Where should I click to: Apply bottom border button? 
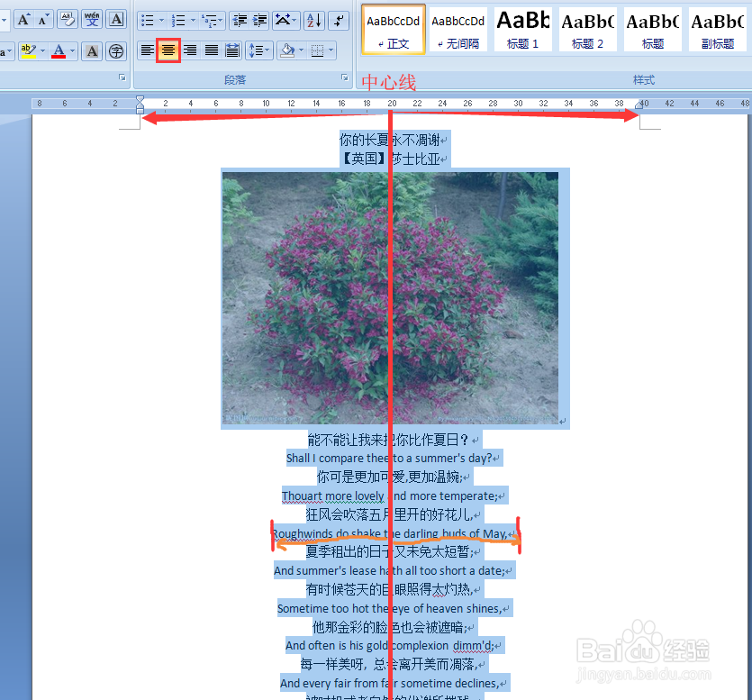[x=317, y=50]
